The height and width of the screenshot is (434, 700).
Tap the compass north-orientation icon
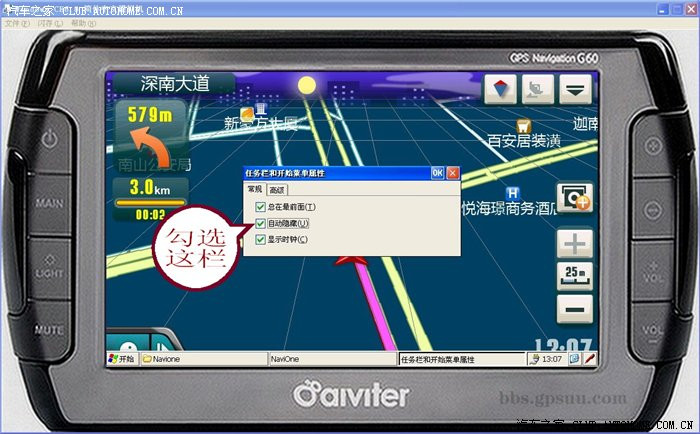coord(500,88)
